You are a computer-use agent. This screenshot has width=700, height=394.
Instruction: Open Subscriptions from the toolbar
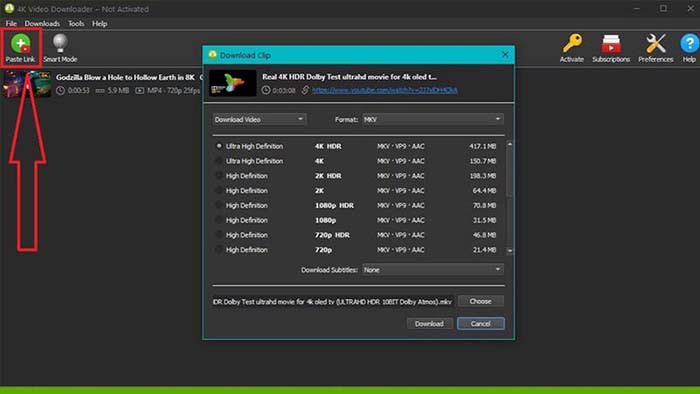[611, 44]
